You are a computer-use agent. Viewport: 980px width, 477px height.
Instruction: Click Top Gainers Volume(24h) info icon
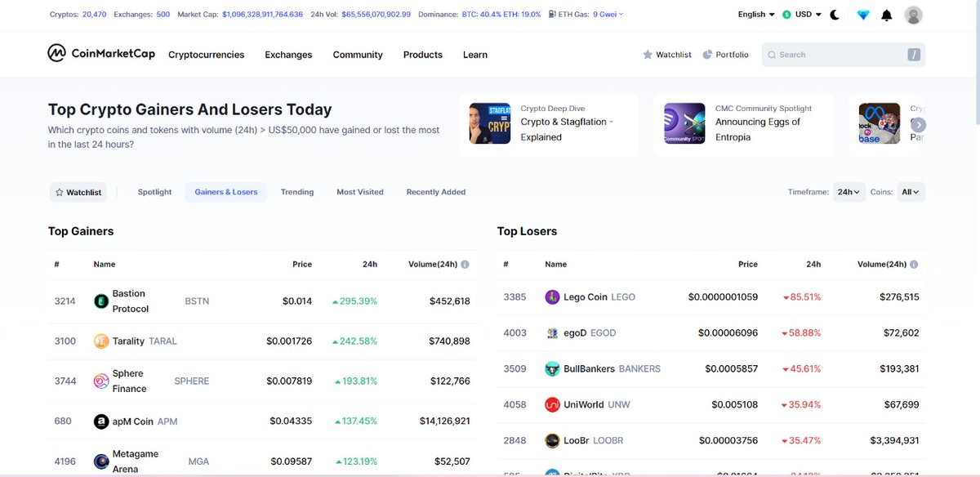pyautogui.click(x=465, y=265)
